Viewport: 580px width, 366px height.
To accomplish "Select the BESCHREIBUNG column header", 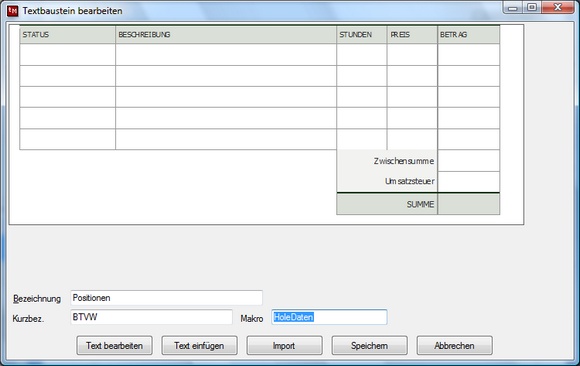I will tap(226, 34).
